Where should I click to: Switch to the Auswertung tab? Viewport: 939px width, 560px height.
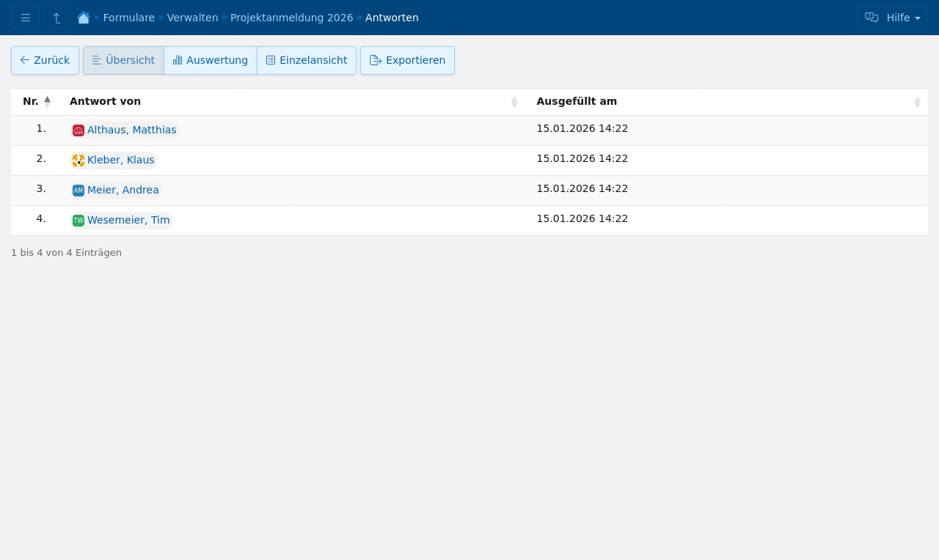211,60
